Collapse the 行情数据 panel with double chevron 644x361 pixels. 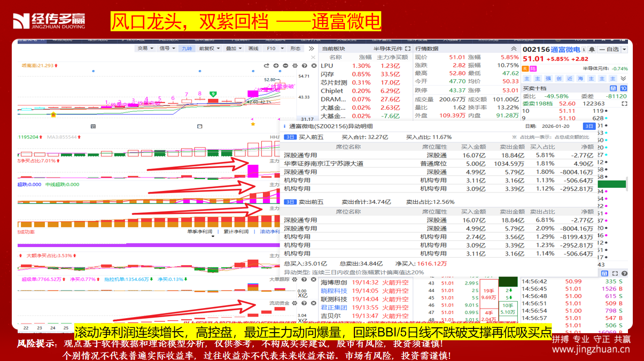515,49
